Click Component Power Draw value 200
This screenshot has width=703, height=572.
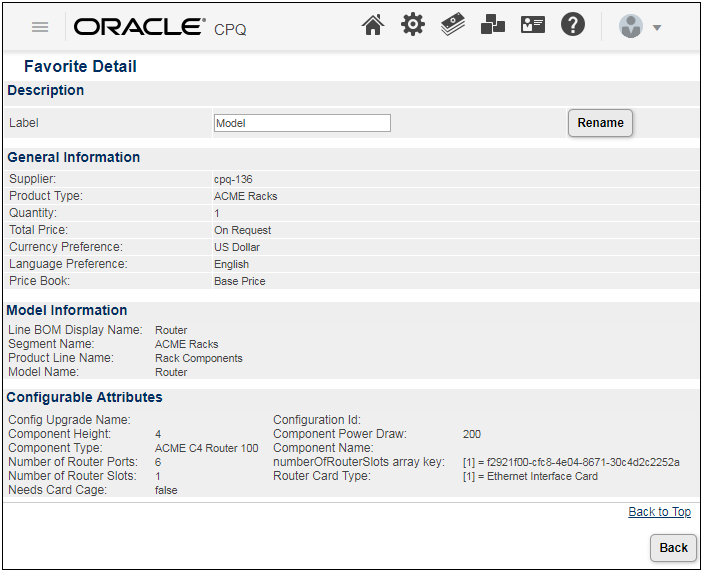point(472,434)
